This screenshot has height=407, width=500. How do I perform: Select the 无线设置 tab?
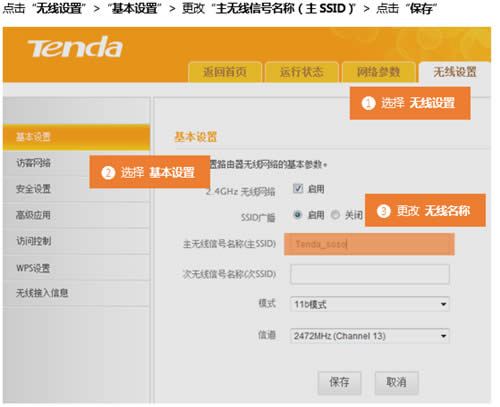click(455, 72)
